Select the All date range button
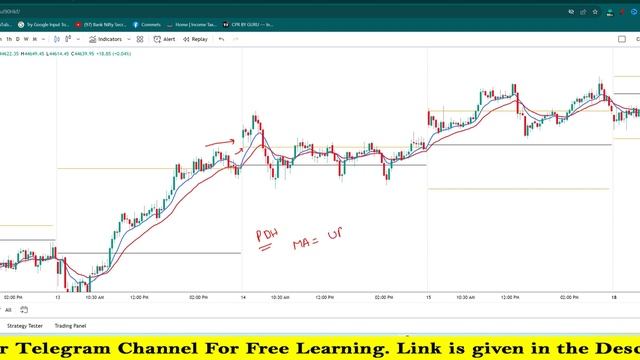The height and width of the screenshot is (360, 640). 8,310
